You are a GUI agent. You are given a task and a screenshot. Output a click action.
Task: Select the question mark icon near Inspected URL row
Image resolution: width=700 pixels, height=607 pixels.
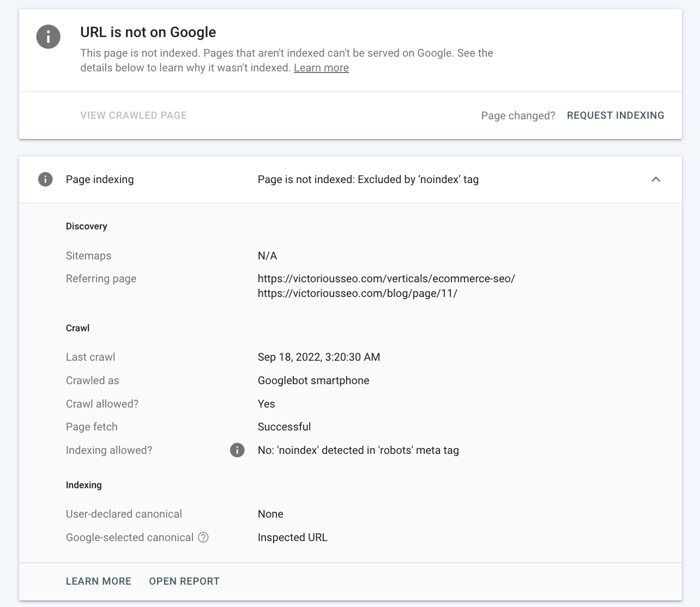[203, 537]
